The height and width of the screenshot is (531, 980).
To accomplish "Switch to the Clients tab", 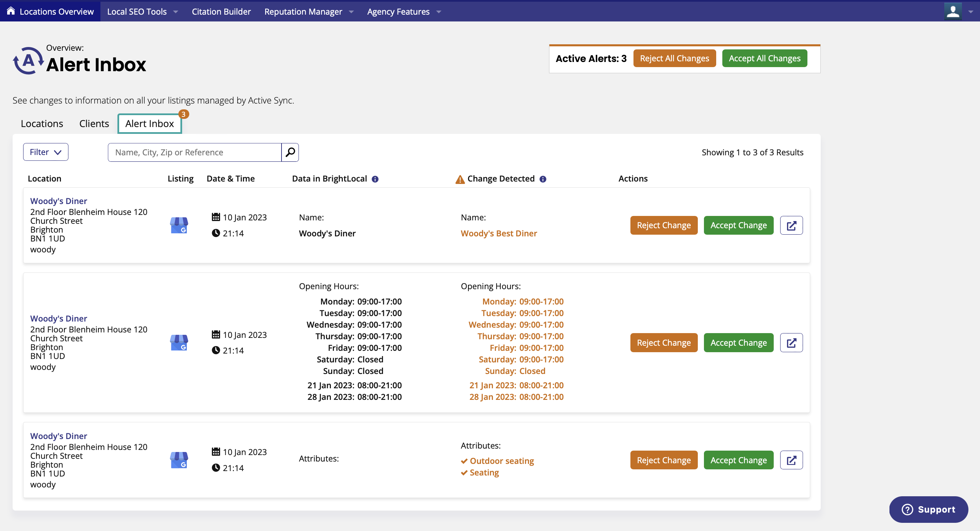I will click(94, 123).
